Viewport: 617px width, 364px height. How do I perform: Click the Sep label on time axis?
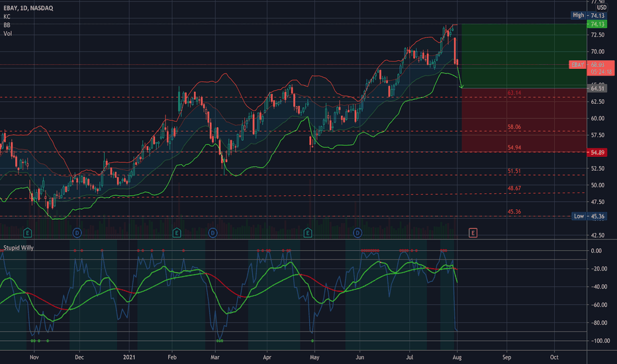tap(507, 357)
